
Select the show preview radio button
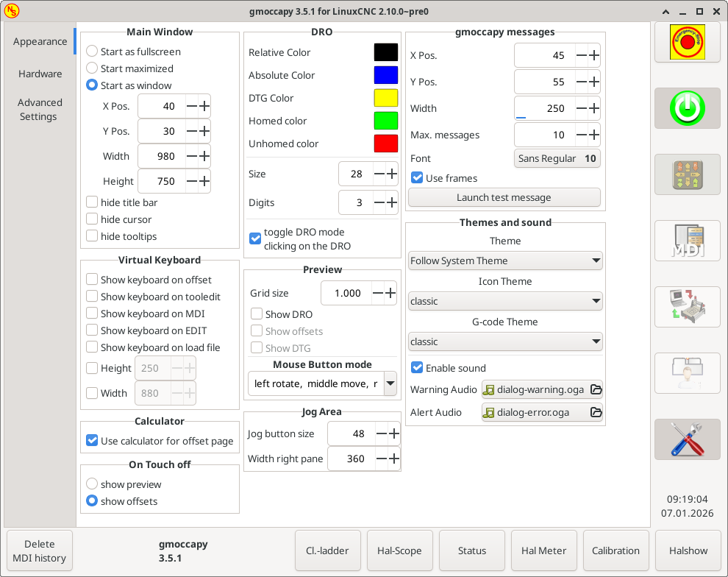click(x=93, y=484)
